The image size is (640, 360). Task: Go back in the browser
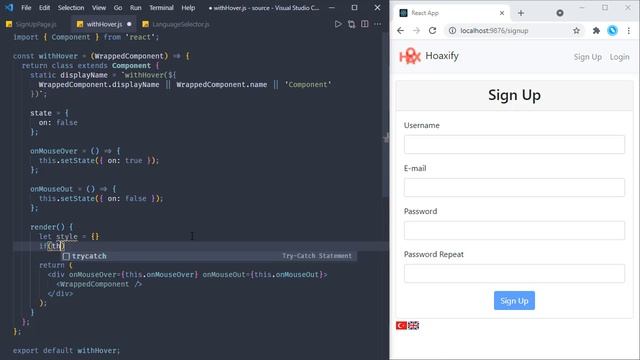400,31
